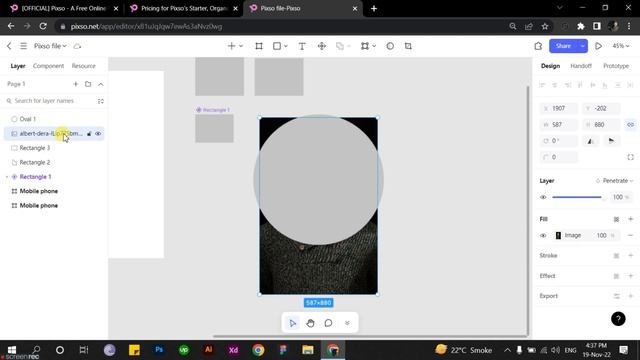Click the X position field 1907
Viewport: 640px width, 360px height.
[x=559, y=108]
